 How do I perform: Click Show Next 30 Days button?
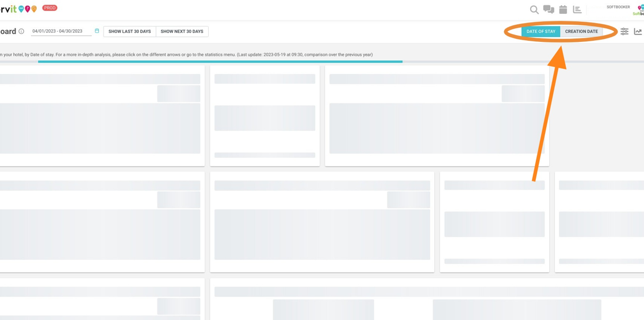[182, 32]
